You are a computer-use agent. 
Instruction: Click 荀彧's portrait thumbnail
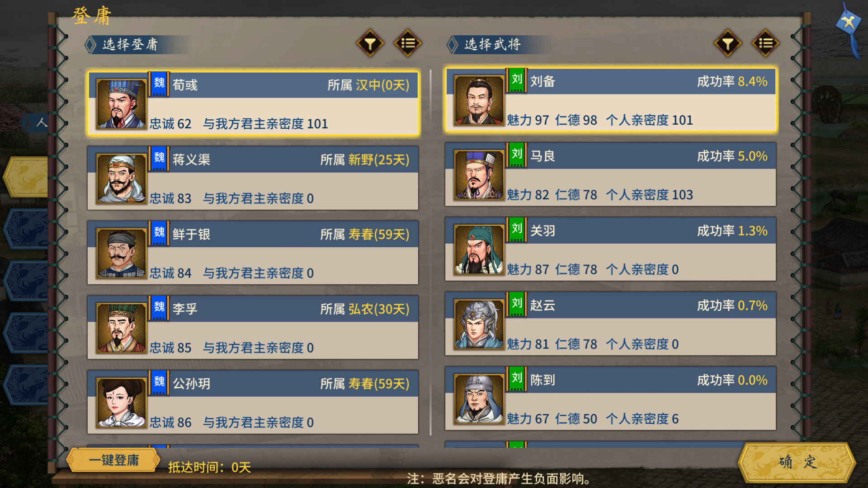click(121, 104)
